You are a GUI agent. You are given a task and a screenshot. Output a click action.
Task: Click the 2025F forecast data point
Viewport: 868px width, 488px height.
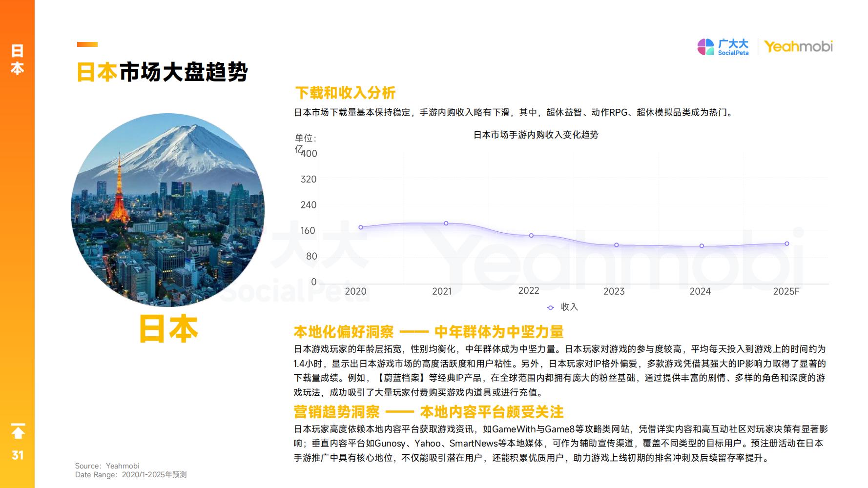click(x=787, y=243)
